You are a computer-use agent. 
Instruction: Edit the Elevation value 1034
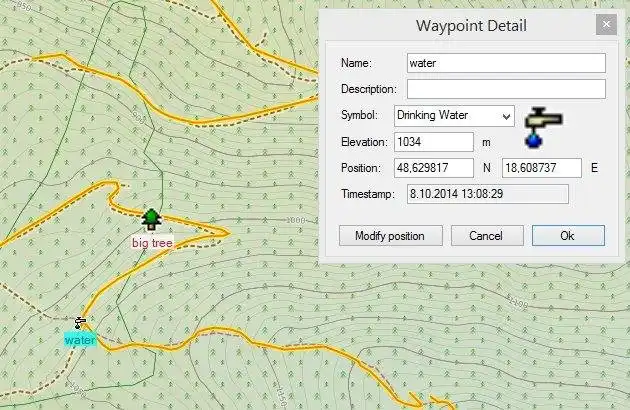(434, 142)
